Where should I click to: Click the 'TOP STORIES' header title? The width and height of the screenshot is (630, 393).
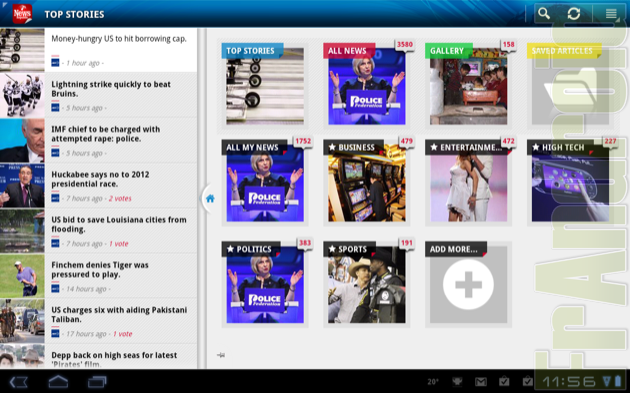[x=74, y=14]
